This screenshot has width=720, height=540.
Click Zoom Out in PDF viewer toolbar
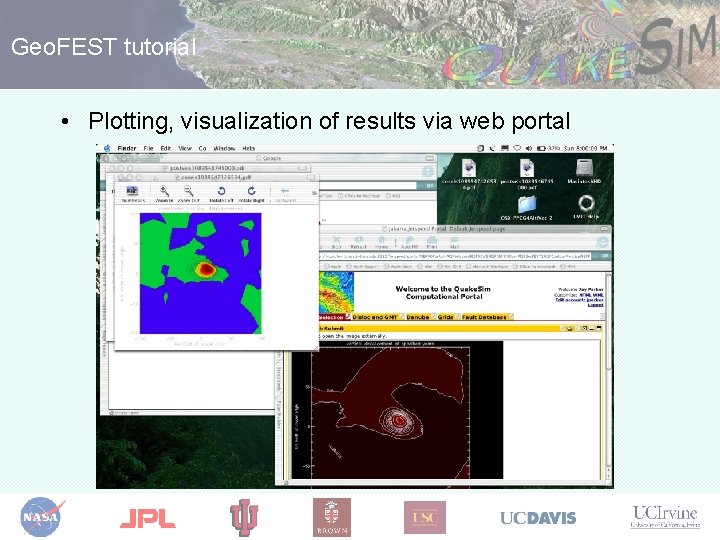click(188, 194)
